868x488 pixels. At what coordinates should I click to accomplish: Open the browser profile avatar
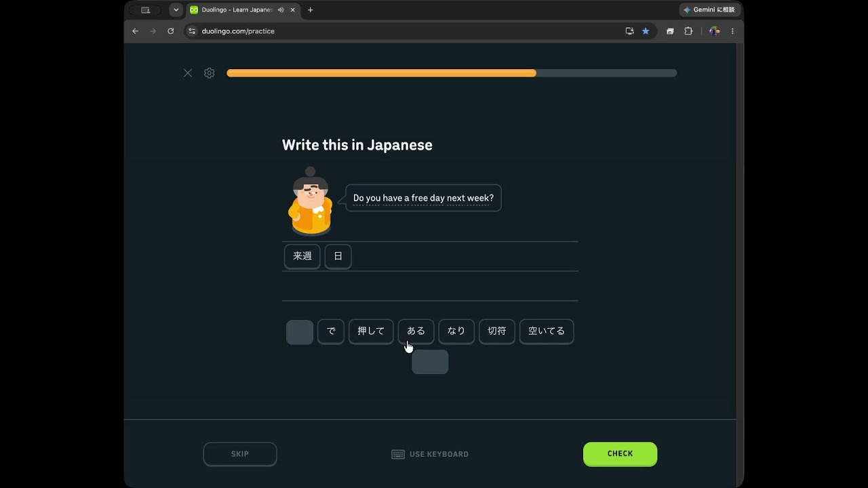click(714, 31)
